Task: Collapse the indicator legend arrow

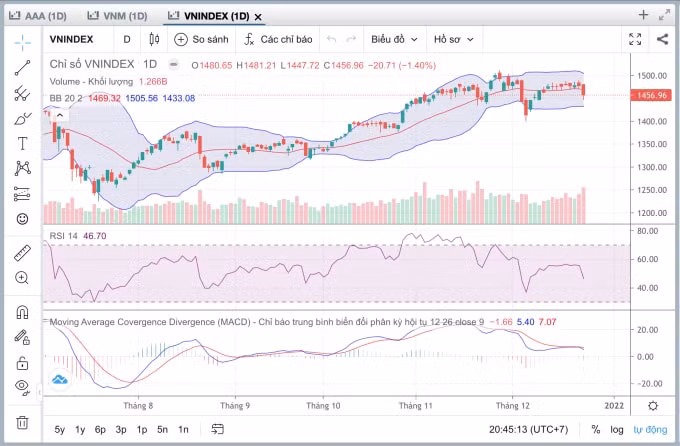Action: (60, 115)
